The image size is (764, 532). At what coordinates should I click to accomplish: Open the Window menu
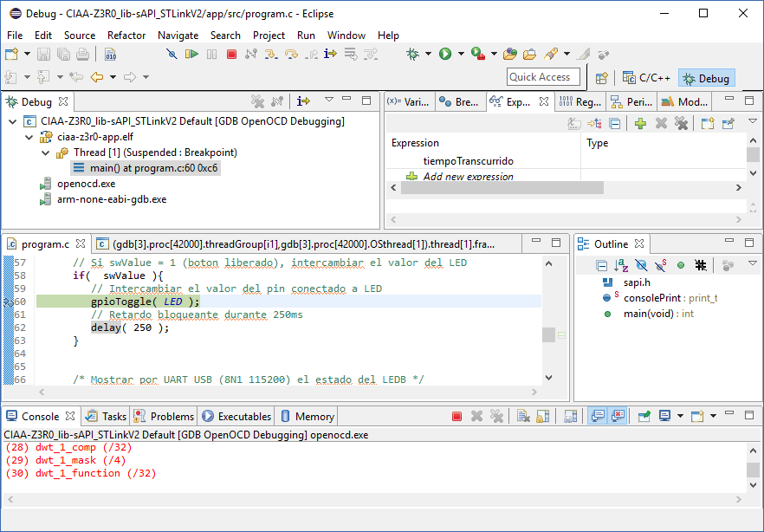(346, 35)
